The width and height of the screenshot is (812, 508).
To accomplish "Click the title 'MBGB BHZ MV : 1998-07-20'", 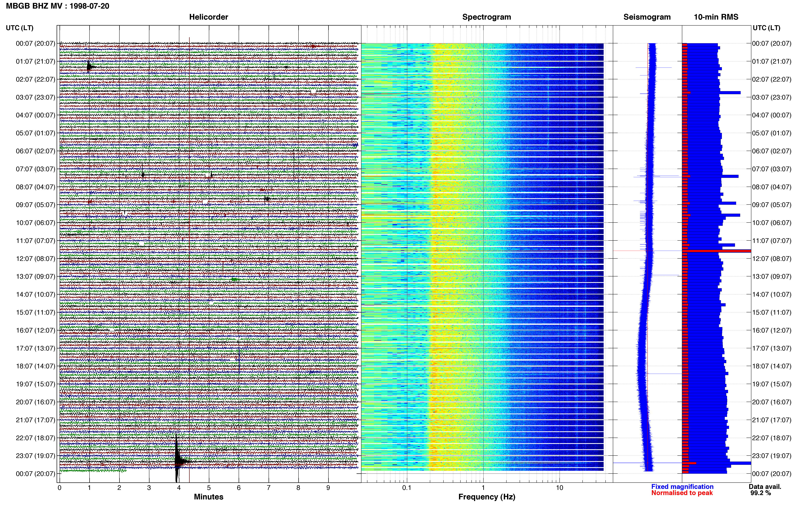I will tap(57, 6).
